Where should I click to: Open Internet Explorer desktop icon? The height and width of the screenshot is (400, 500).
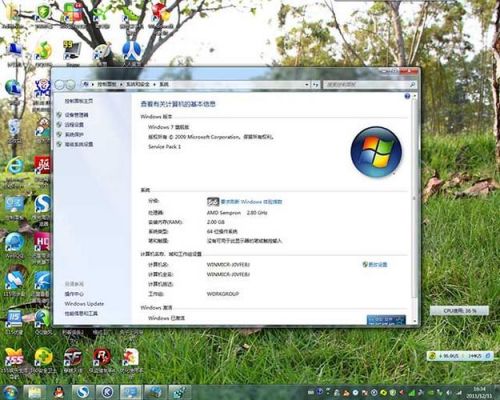tap(14, 166)
